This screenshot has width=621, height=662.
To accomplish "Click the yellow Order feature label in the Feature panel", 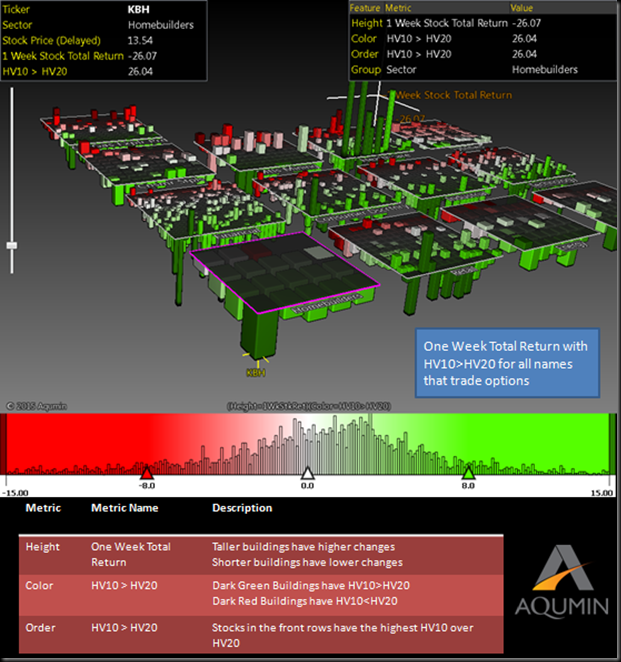I will tap(365, 54).
